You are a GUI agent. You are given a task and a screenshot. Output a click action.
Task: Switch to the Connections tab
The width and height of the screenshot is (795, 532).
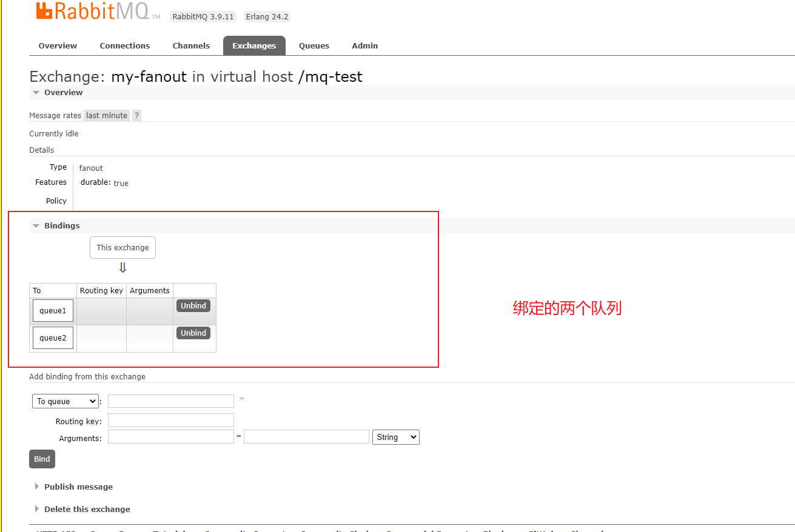[x=124, y=46]
